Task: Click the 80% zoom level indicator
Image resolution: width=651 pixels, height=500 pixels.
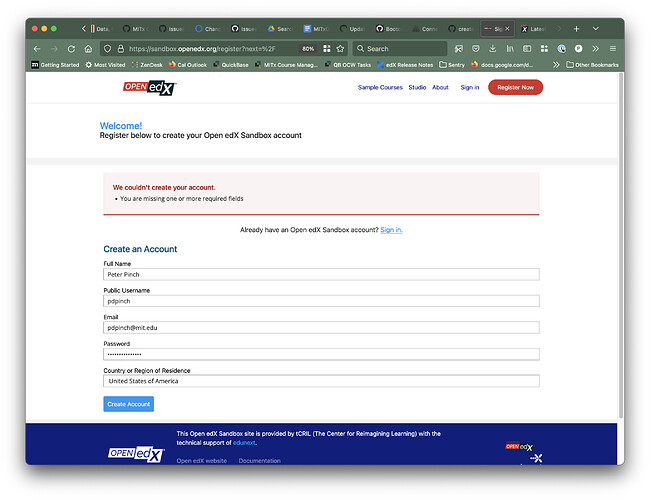Action: (x=308, y=49)
